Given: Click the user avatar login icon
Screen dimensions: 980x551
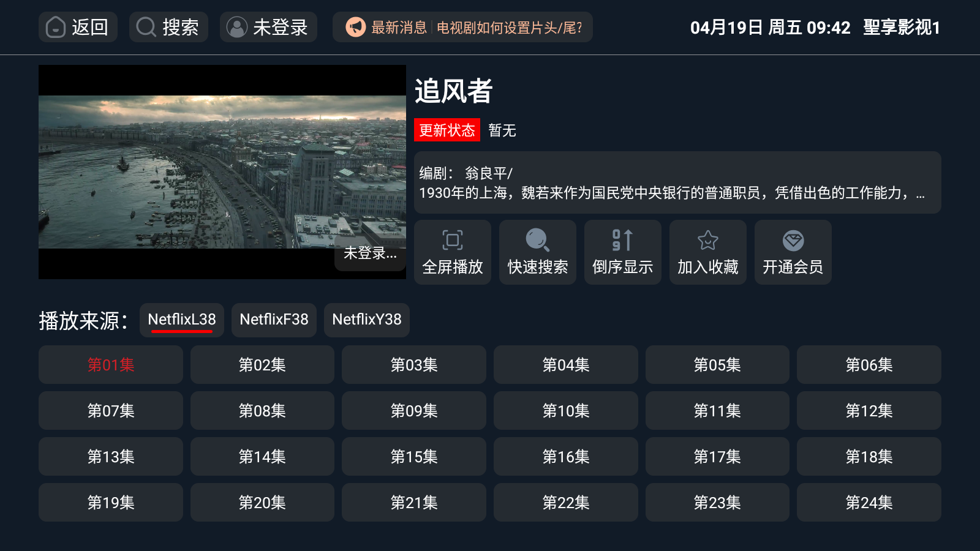Looking at the screenshot, I should [x=236, y=28].
